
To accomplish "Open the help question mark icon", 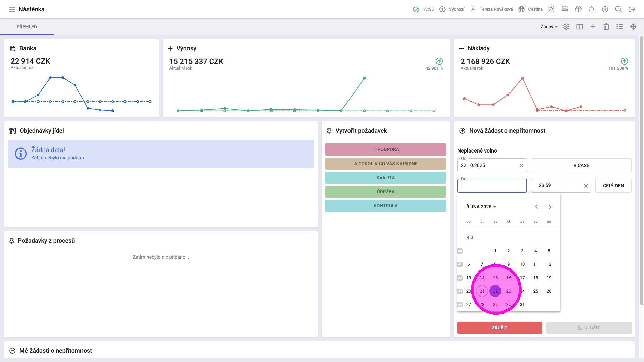I will point(605,9).
